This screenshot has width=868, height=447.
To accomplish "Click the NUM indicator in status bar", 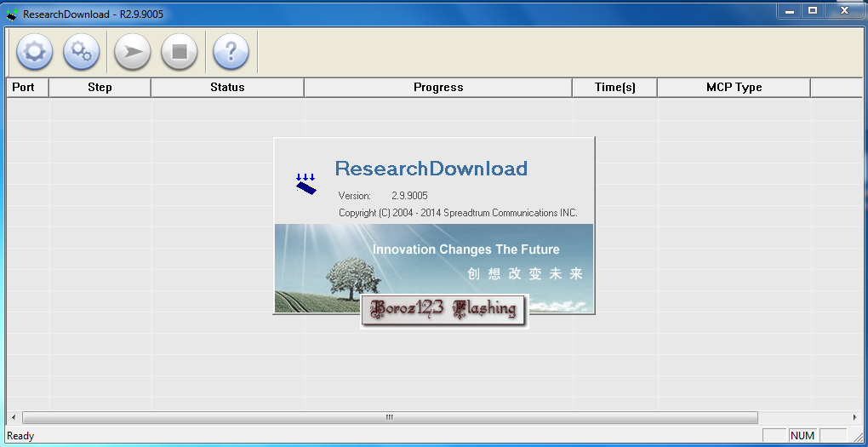I will coord(802,435).
